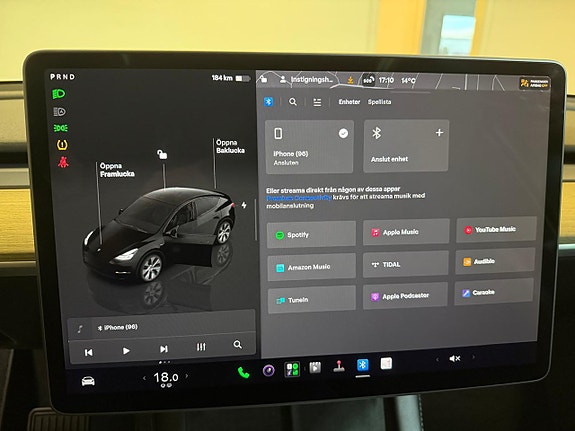Launch Spotify streaming app

click(311, 235)
